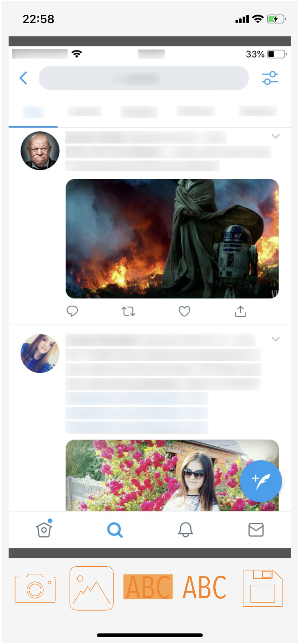
Task: Select the highlighted ABC text tool
Action: click(x=148, y=587)
